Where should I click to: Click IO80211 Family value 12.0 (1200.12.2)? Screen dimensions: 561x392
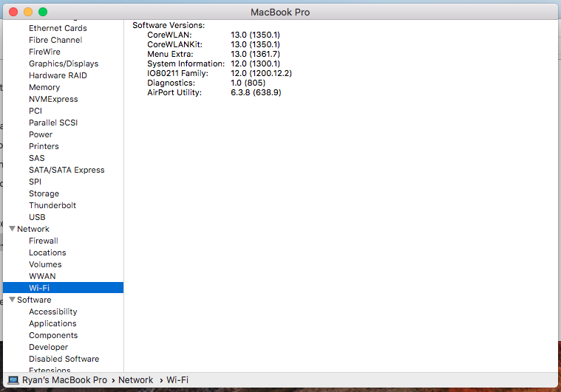click(261, 73)
